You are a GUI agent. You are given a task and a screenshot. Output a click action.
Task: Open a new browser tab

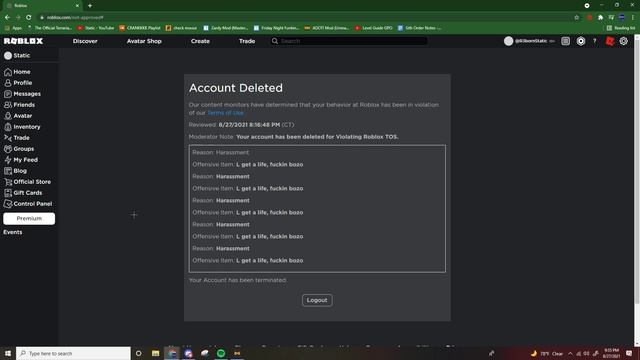[x=90, y=6]
